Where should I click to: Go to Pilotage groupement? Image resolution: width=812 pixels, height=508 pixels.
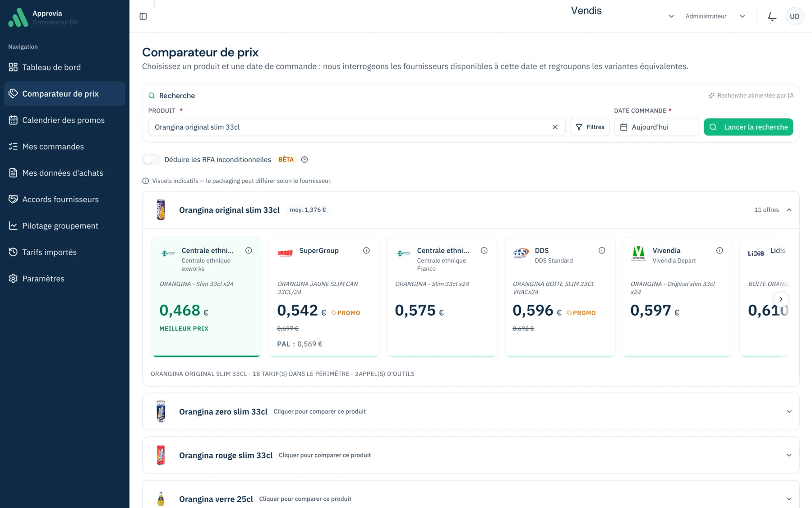click(65, 226)
